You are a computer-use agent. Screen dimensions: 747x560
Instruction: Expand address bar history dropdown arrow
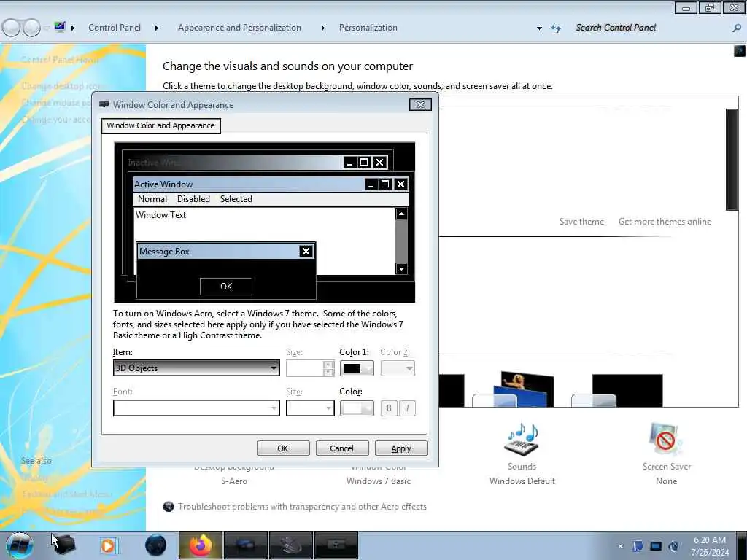[x=539, y=28]
